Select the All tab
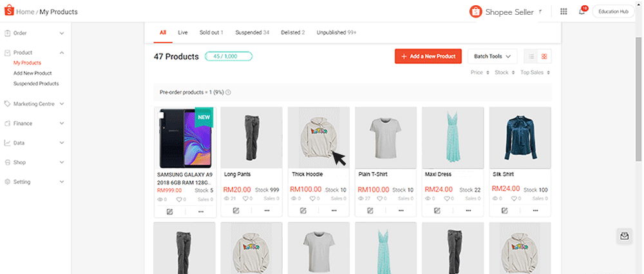The image size is (644, 274). tap(163, 32)
